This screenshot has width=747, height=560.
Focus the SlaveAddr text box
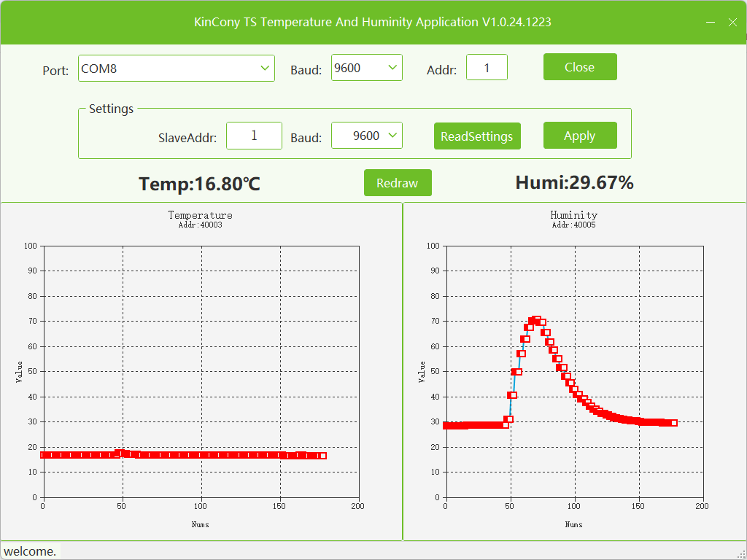[x=254, y=136]
